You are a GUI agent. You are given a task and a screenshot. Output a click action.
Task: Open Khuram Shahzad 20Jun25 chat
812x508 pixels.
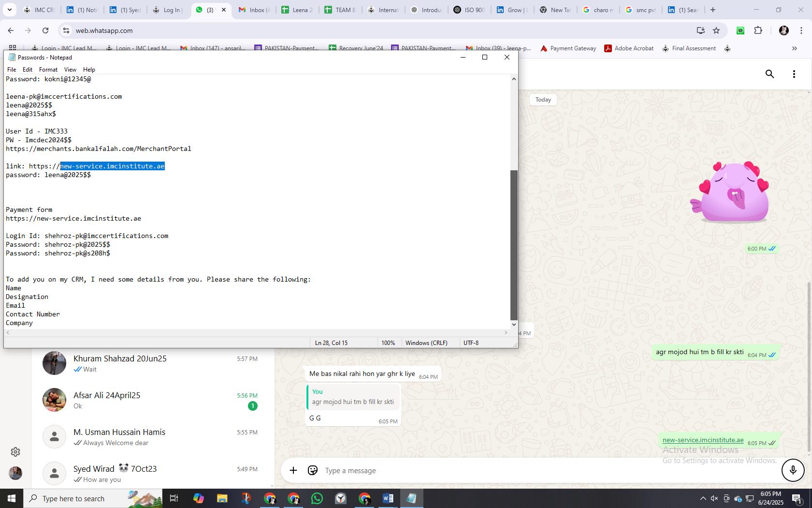coord(152,363)
